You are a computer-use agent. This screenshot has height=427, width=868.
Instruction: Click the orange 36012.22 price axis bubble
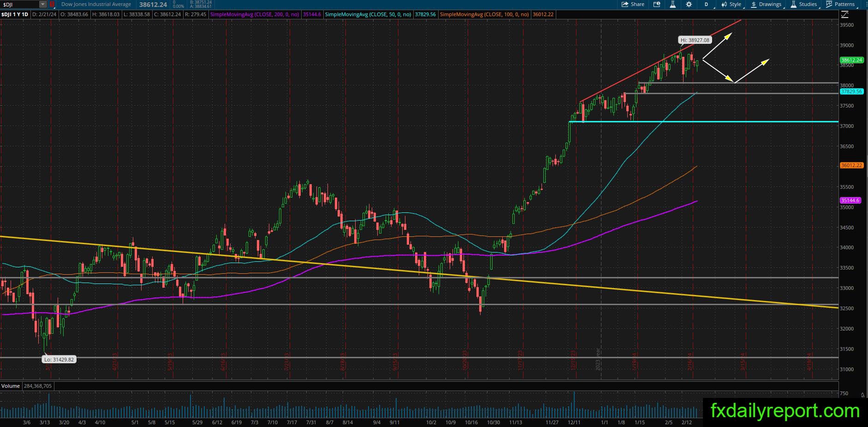click(x=851, y=165)
